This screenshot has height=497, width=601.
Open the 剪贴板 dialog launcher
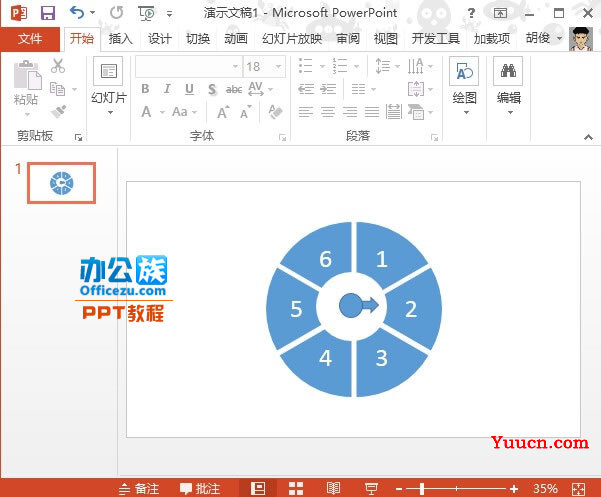(79, 137)
